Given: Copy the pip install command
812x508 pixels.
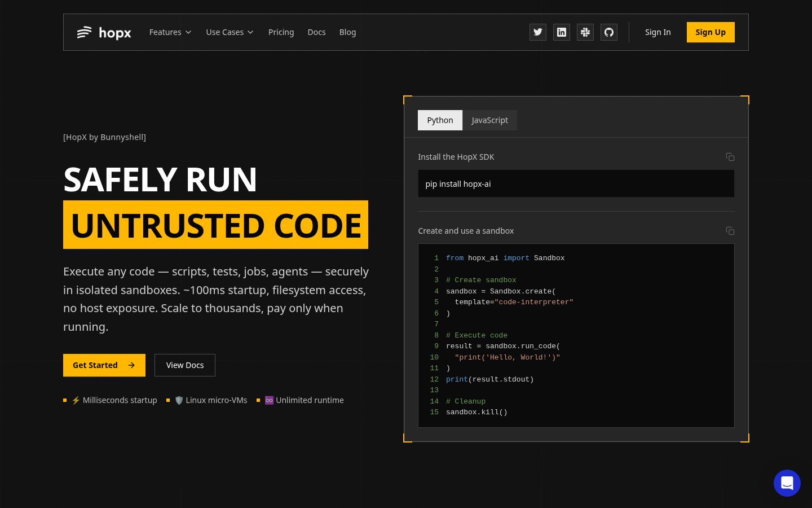Looking at the screenshot, I should [730, 157].
